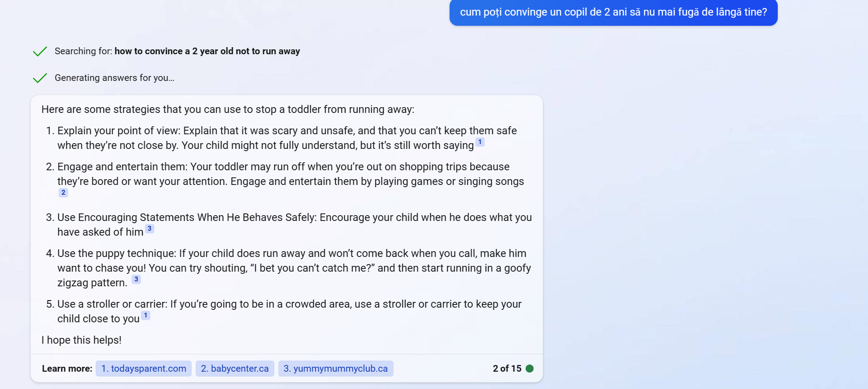Screen dimensions: 868x389
Task: Open citation 3 after 'zigzag pattern'
Action: (x=136, y=280)
